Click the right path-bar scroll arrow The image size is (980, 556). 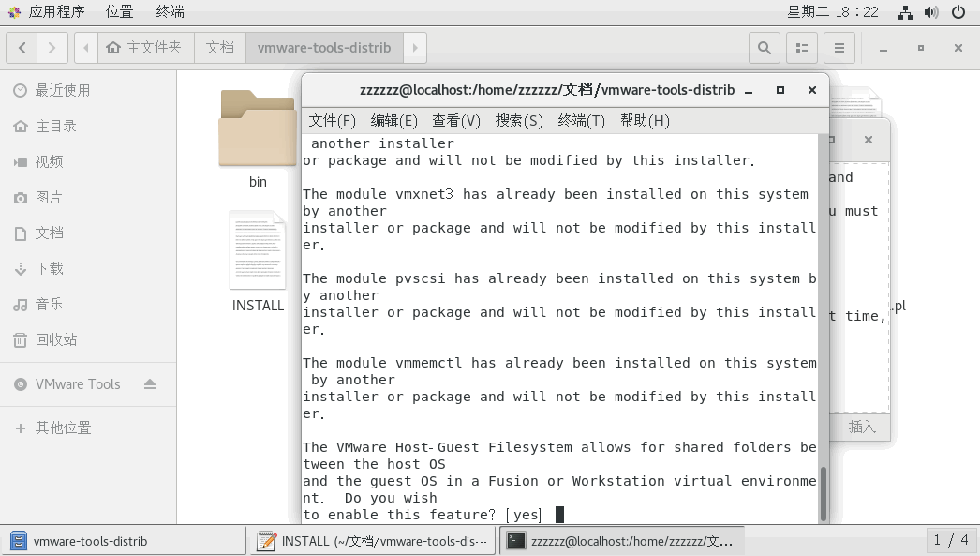point(415,48)
